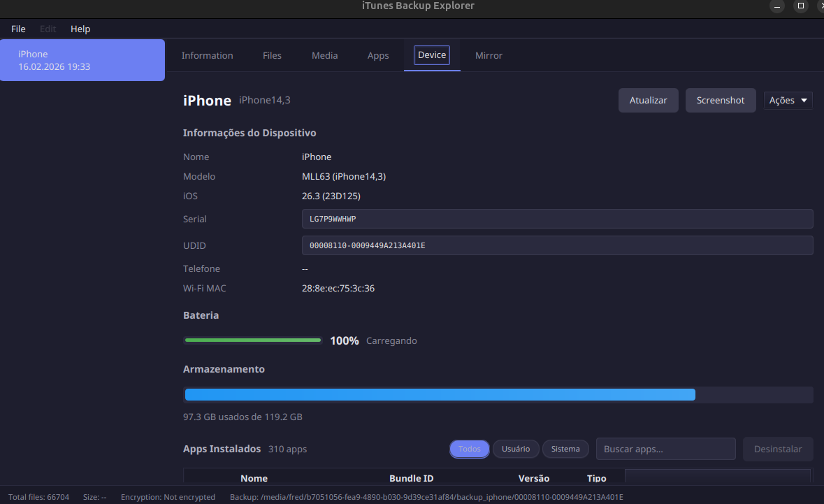The image size is (824, 504).
Task: Take a device Screenshot
Action: (721, 101)
